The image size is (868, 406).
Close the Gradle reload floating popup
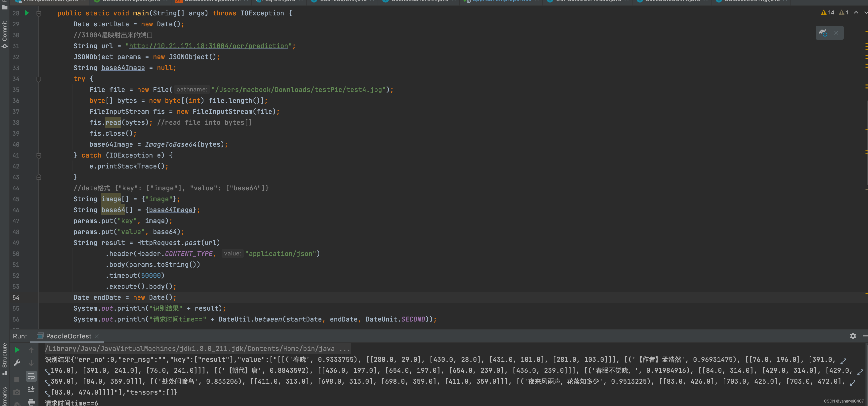(x=836, y=33)
